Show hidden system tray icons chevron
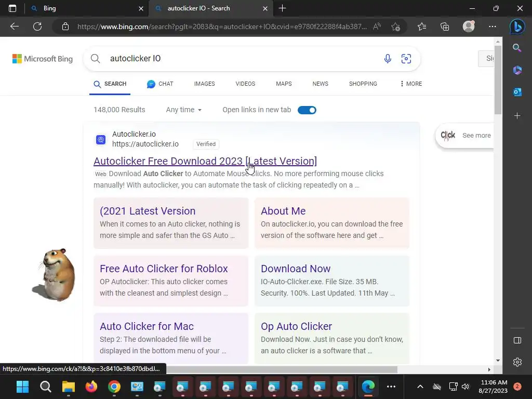 pos(420,387)
